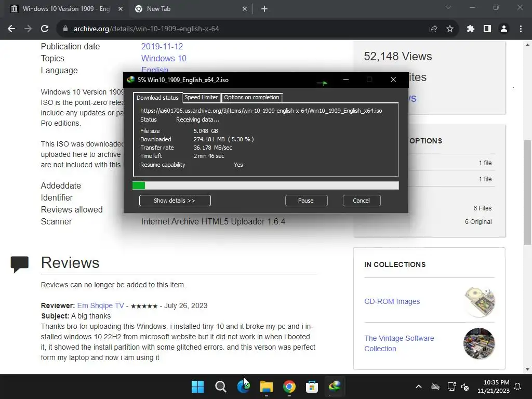Click the scrollbar down arrow
This screenshot has width=532, height=399.
(527, 369)
